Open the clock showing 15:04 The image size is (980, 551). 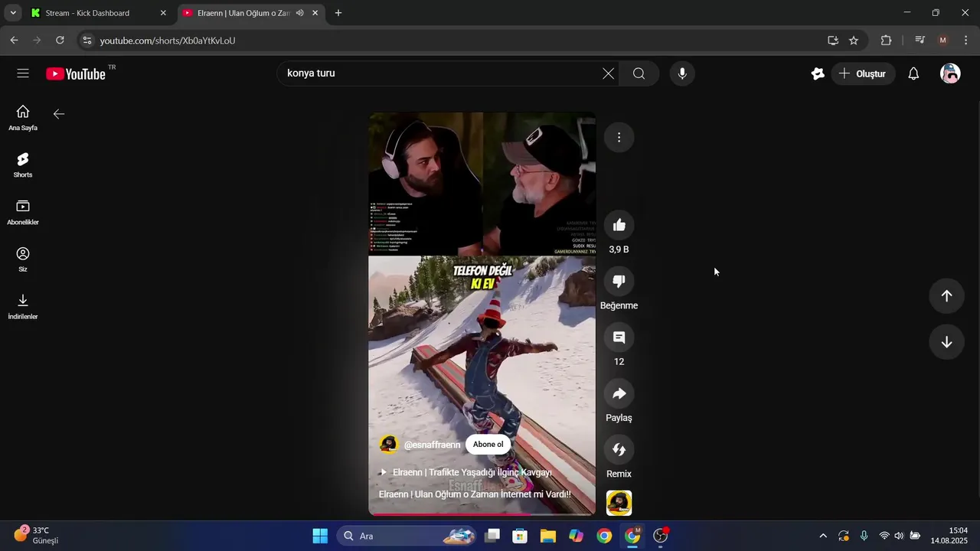point(949,536)
